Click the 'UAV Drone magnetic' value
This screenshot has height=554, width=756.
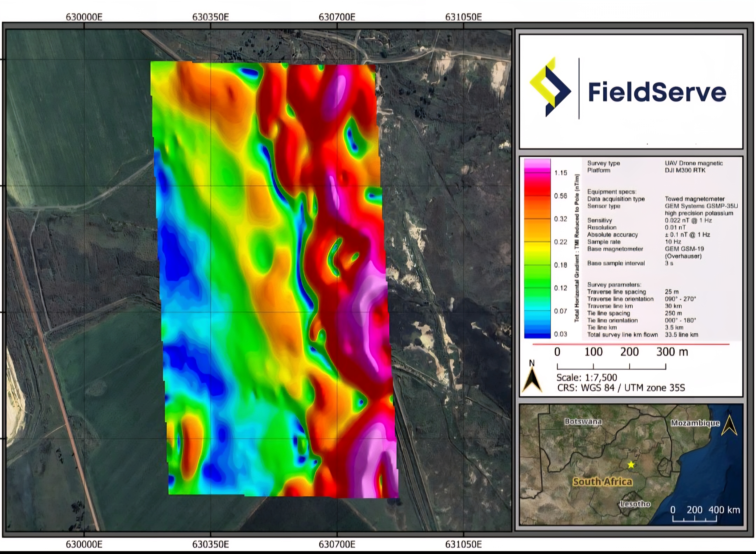pos(694,163)
